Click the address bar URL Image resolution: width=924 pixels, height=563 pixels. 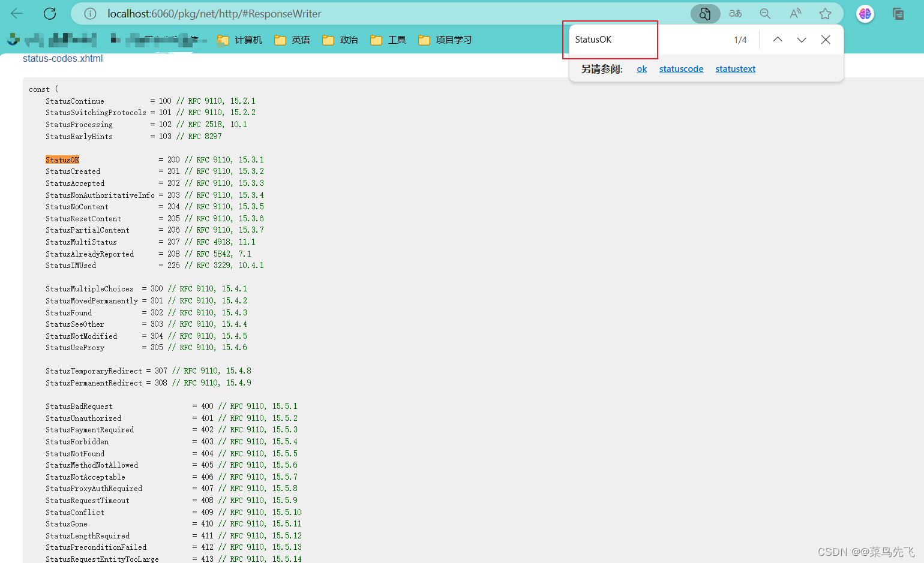coord(214,13)
